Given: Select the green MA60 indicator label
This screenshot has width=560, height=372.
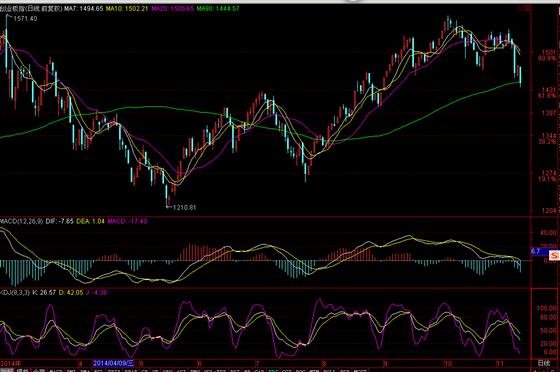Looking at the screenshot, I should 218,8.
